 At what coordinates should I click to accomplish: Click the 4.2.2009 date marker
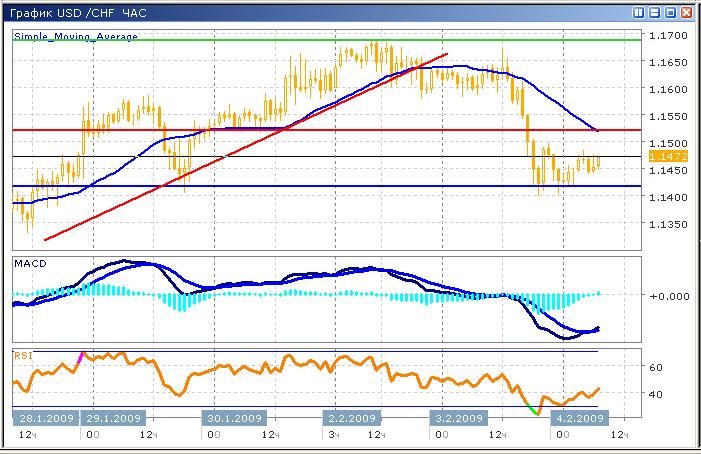click(x=578, y=418)
